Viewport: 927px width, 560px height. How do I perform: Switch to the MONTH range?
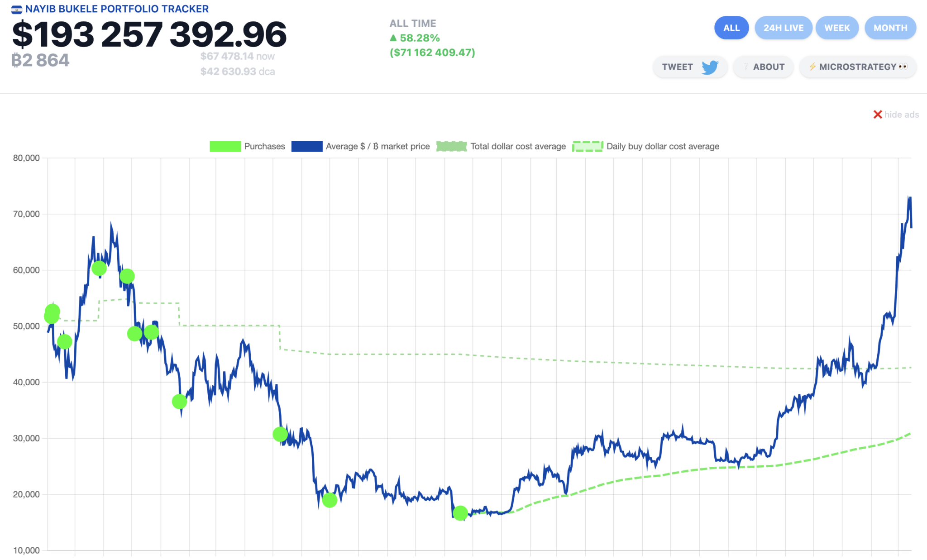tap(890, 28)
